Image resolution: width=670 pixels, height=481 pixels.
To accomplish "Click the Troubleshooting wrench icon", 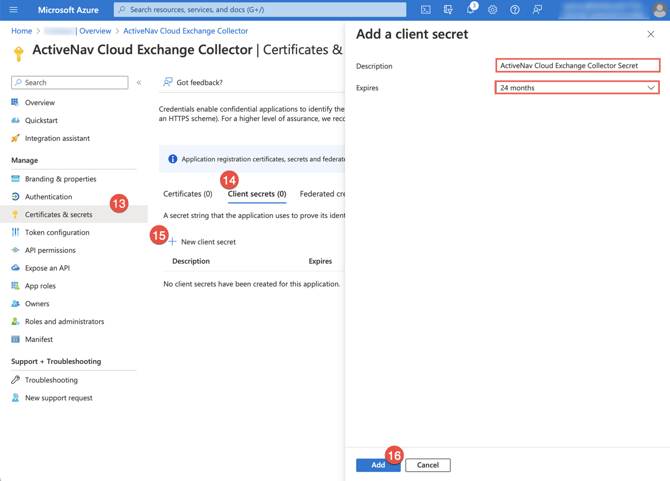I will tap(15, 380).
